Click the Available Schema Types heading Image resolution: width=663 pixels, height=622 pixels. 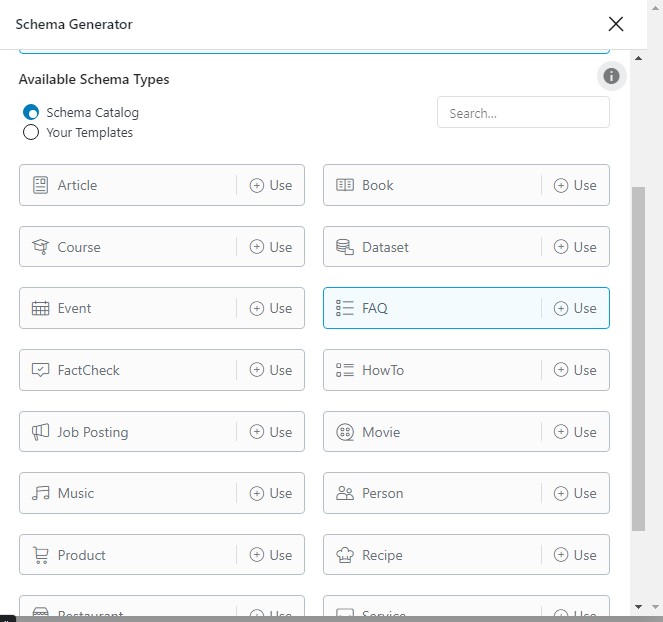point(94,79)
